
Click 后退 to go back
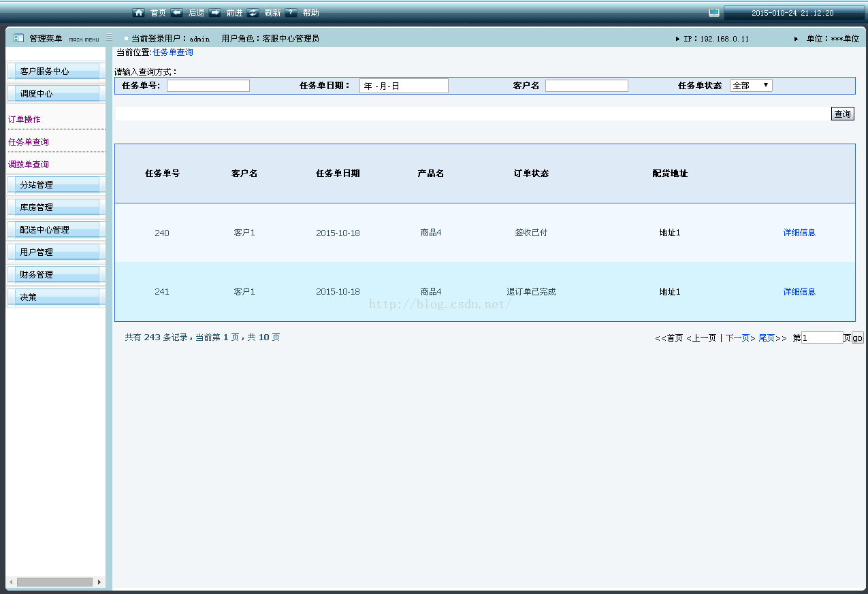pos(196,13)
